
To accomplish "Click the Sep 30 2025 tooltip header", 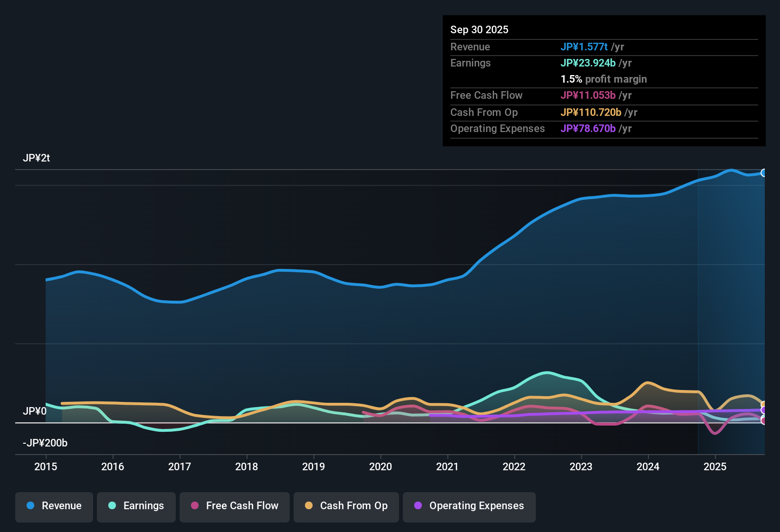I will tap(479, 29).
